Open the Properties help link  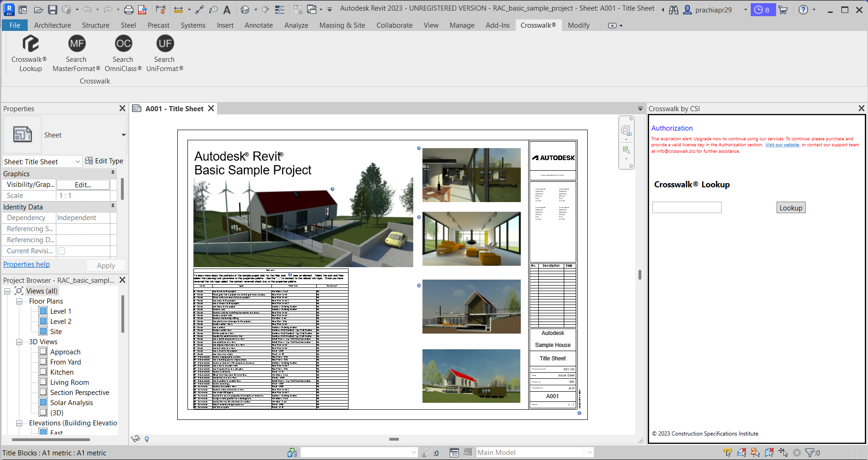pyautogui.click(x=26, y=264)
